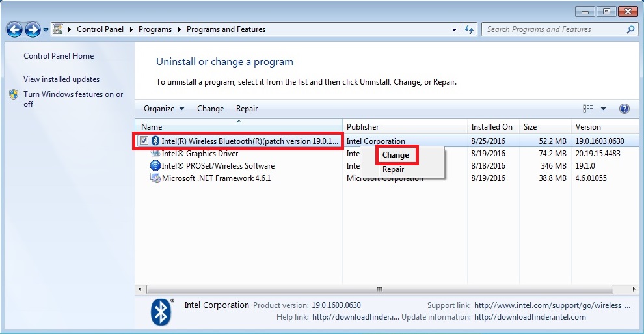Click the horizontal scrollbar thumb
Image resolution: width=644 pixels, height=334 pixels.
(x=379, y=289)
